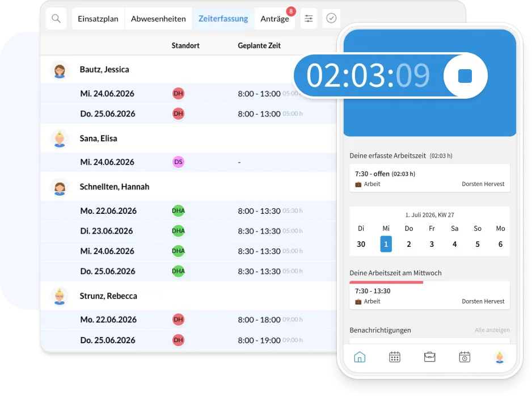Select day 5 (So) in the week calendar
Image resolution: width=532 pixels, height=396 pixels.
click(478, 244)
